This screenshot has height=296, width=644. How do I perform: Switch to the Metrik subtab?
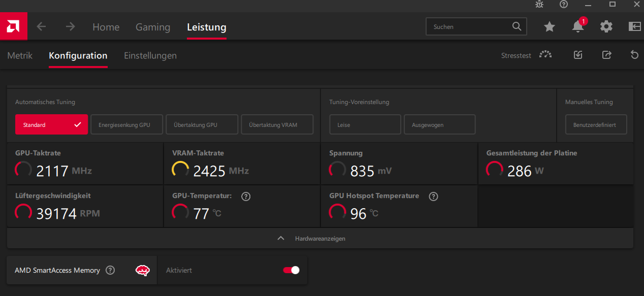(x=20, y=55)
